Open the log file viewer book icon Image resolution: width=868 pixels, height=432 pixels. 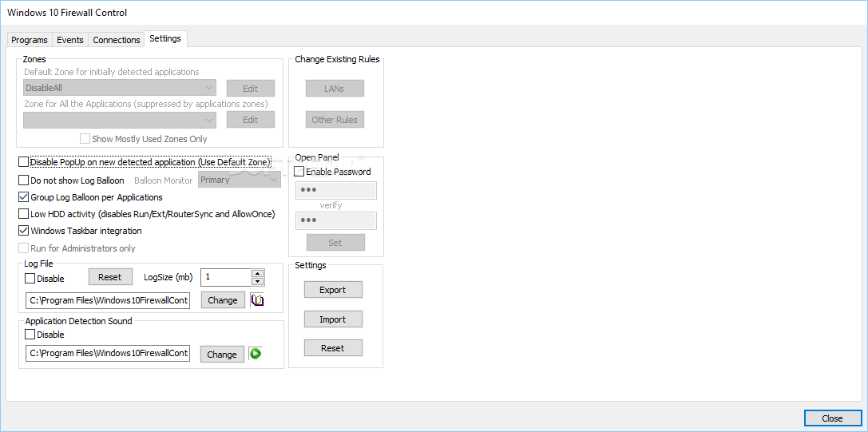pyautogui.click(x=257, y=300)
